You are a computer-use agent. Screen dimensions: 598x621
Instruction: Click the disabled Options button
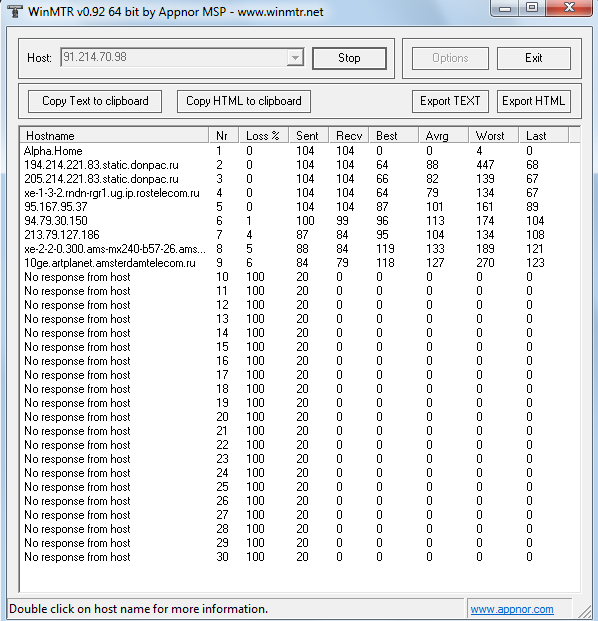[450, 58]
